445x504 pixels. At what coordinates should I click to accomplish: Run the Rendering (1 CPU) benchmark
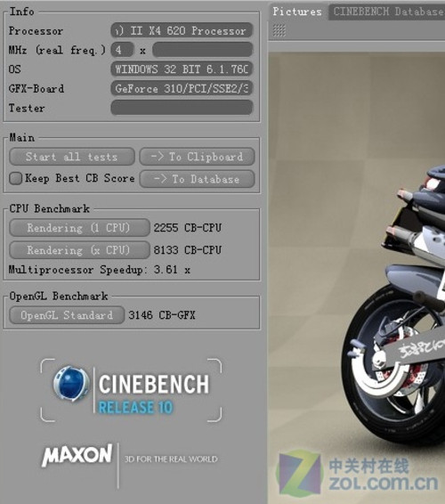(79, 228)
